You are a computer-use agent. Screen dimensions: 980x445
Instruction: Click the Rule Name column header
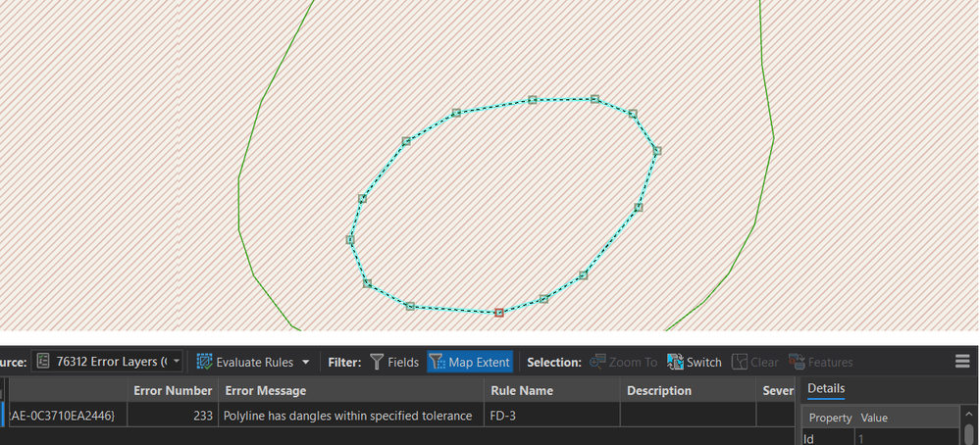552,391
